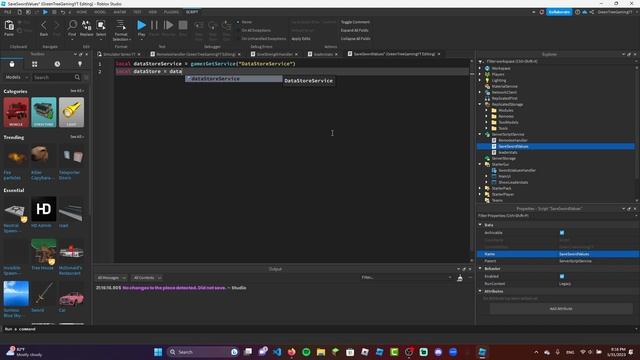Open the FILE menu
The width and height of the screenshot is (640, 360).
[x=8, y=12]
